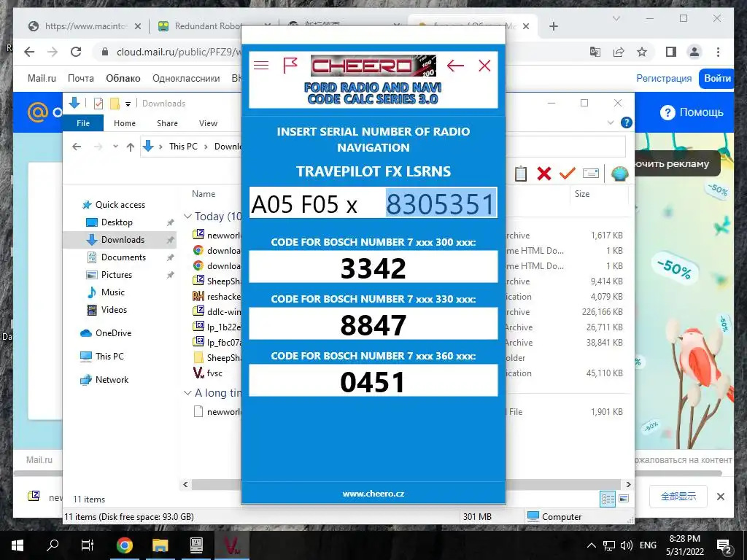Select Videos in navigation pane

click(114, 310)
